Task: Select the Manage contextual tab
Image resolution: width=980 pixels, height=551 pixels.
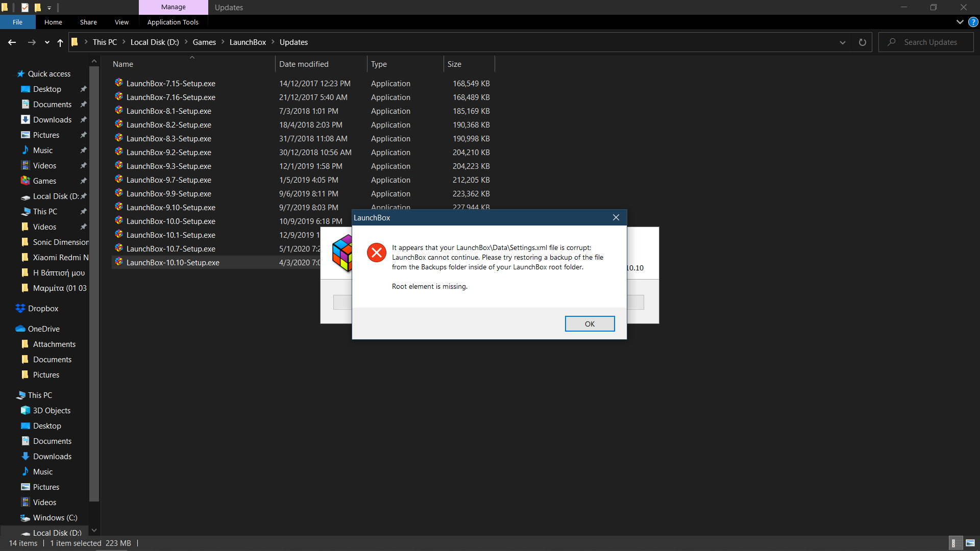Action: [x=174, y=7]
